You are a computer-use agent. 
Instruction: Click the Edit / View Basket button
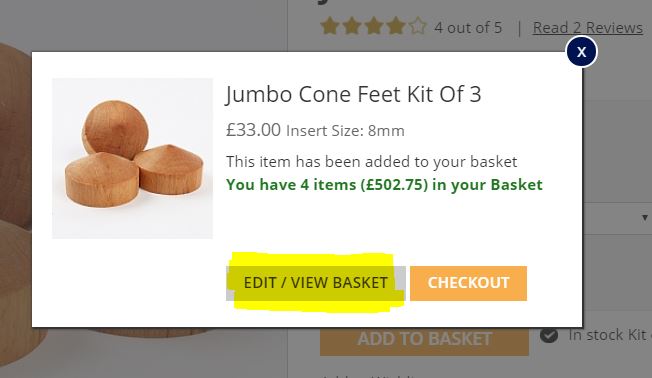pos(316,283)
